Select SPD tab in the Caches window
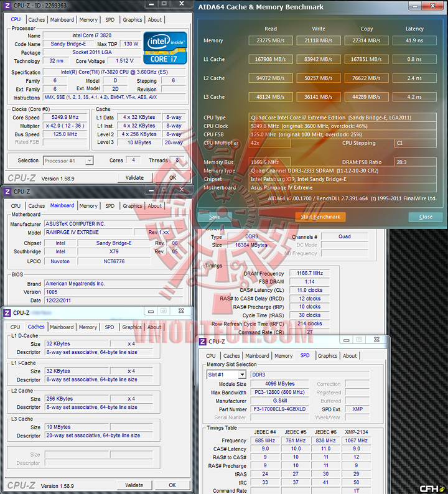448x494 pixels. point(110,327)
